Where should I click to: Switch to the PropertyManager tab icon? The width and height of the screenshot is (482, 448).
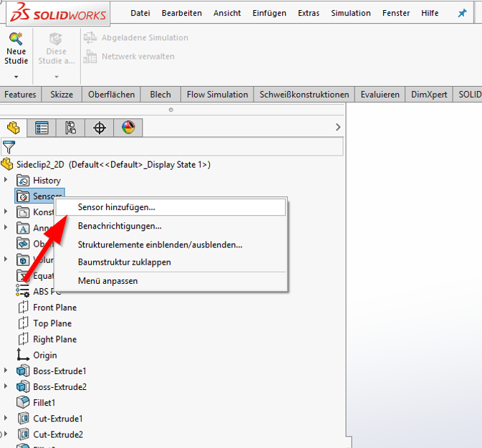pos(42,128)
